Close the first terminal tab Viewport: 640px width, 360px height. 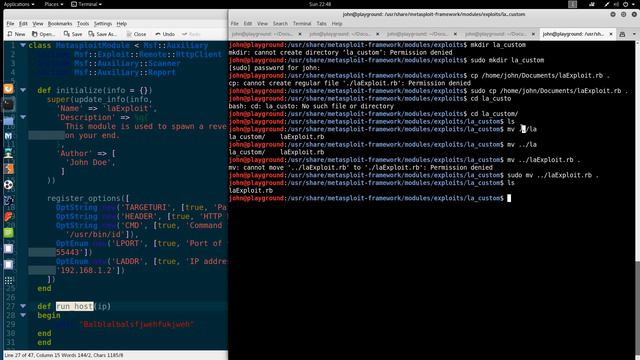pyautogui.click(x=300, y=34)
